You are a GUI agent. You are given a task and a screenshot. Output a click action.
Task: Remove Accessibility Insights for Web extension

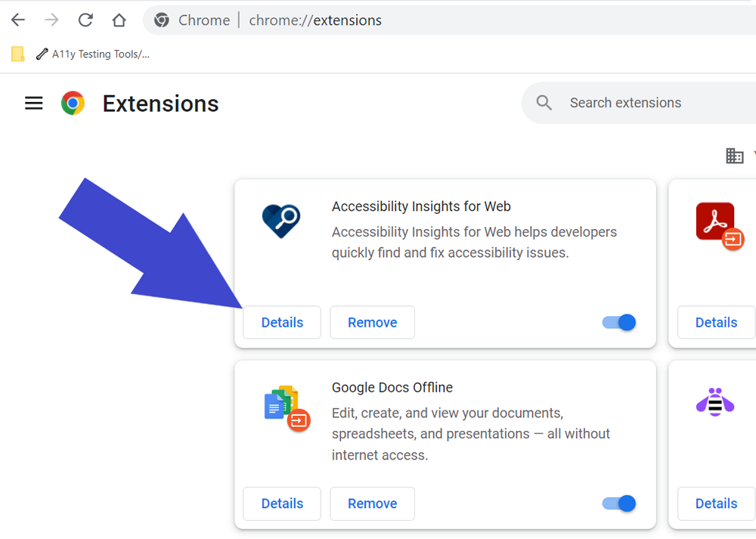coord(372,322)
